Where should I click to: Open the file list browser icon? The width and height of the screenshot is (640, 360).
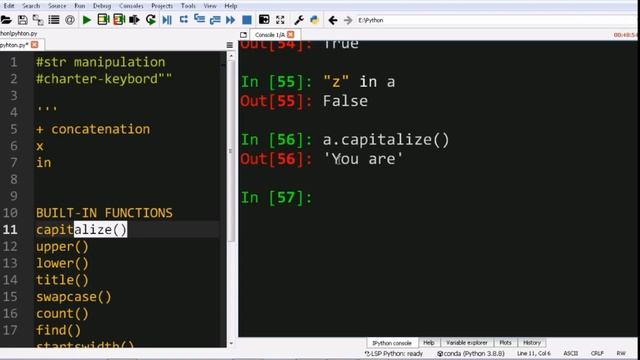[54, 20]
